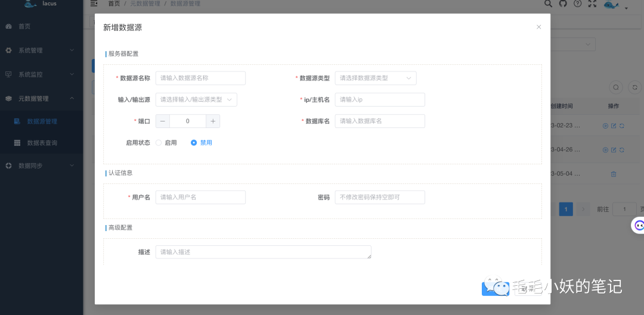
Task: Click the 数据源名称 input field
Action: [x=200, y=78]
